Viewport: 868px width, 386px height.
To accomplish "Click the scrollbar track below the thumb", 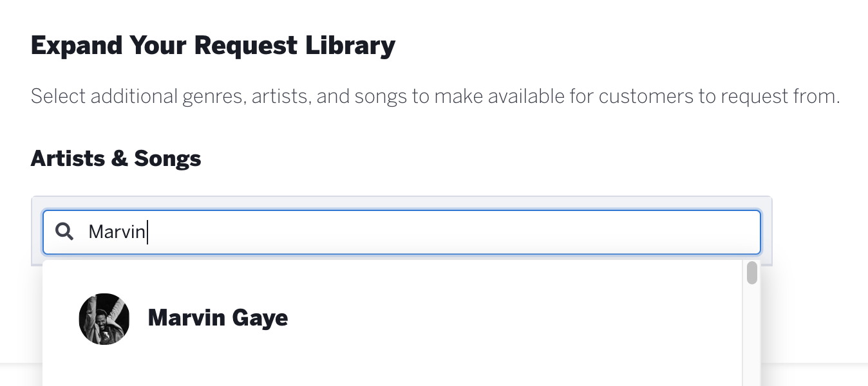I will coord(751,335).
